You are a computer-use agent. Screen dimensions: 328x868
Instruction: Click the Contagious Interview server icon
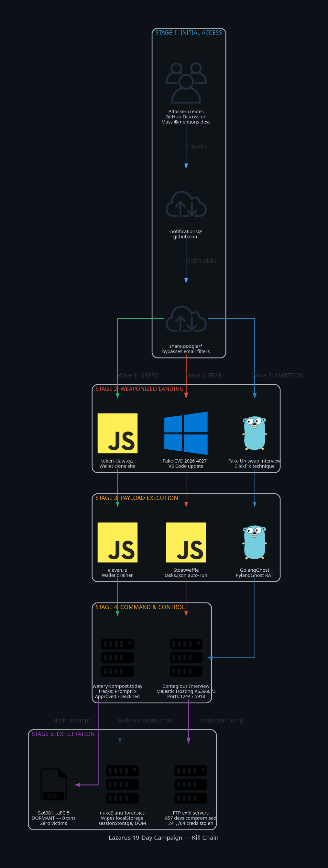[x=186, y=657]
